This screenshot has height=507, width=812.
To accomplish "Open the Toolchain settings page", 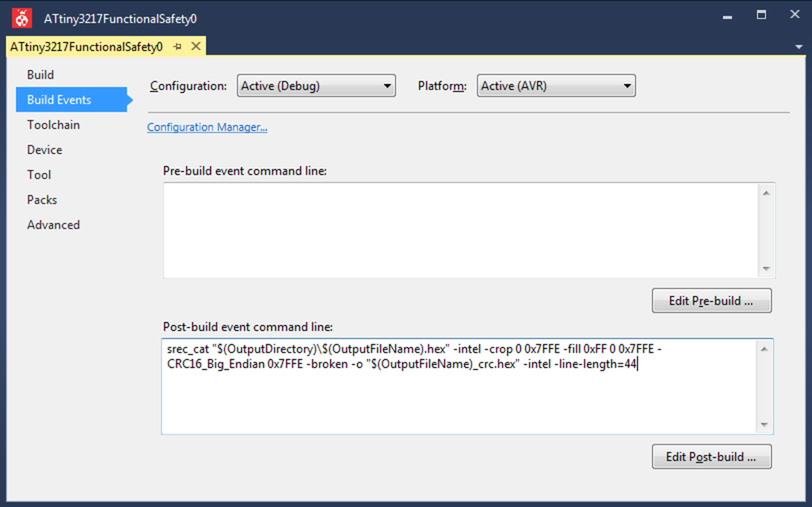I will (x=53, y=125).
